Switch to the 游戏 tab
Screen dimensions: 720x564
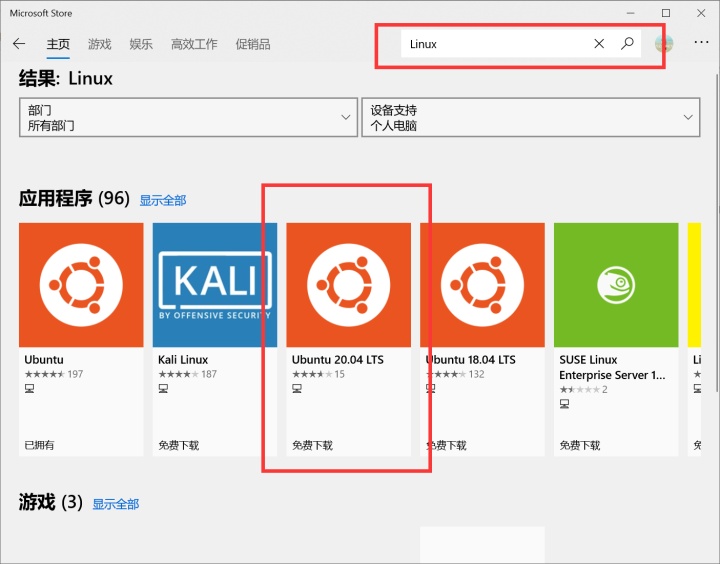tap(100, 45)
